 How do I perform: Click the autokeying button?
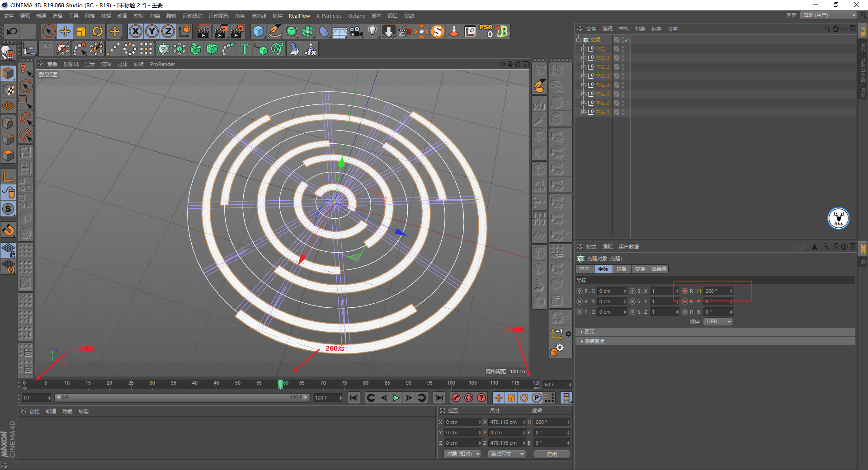tap(469, 398)
